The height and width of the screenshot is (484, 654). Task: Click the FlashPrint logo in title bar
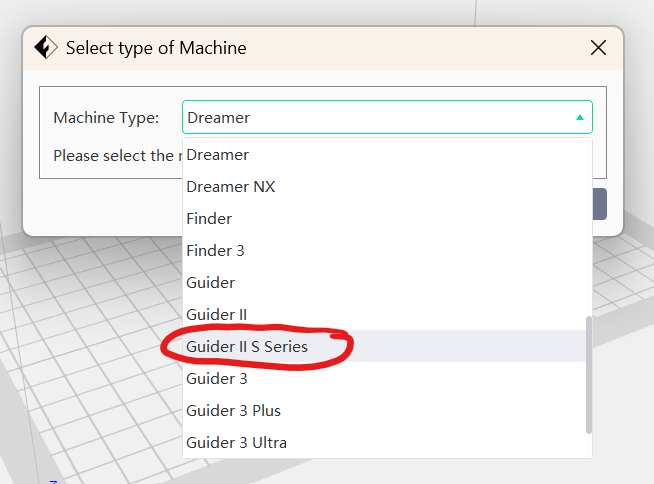[46, 48]
